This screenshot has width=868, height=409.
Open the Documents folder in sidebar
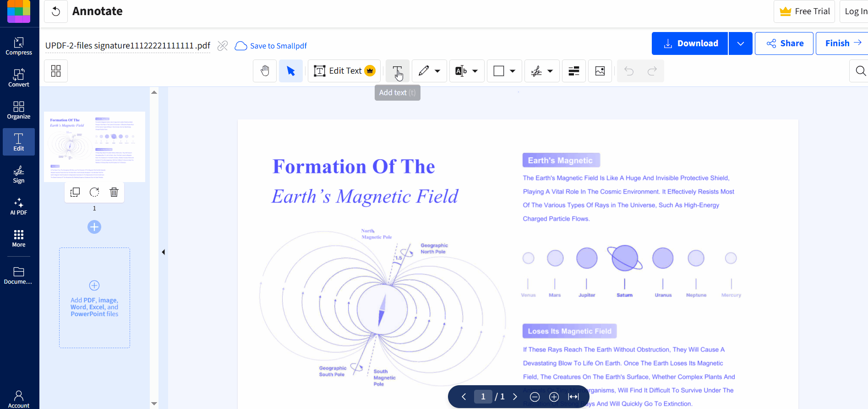coord(18,275)
